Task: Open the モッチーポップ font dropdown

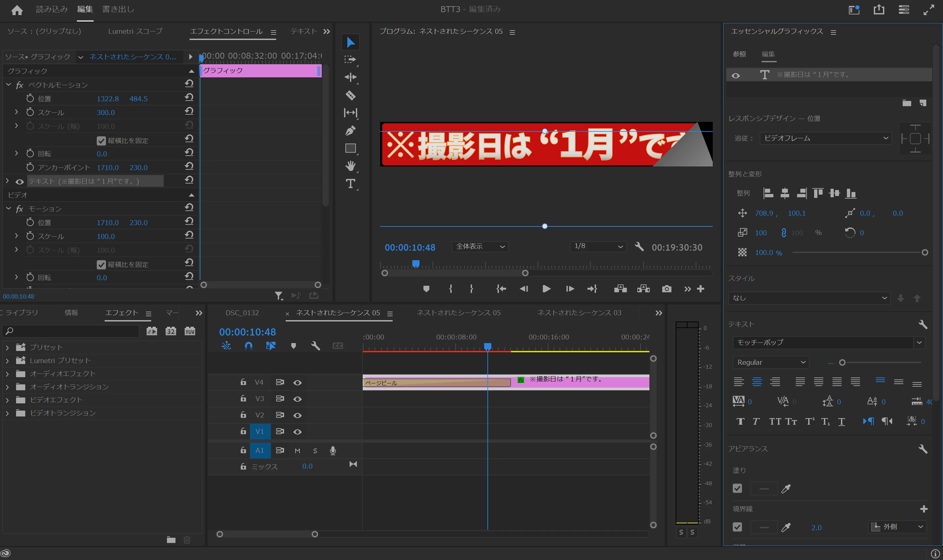Action: (919, 343)
